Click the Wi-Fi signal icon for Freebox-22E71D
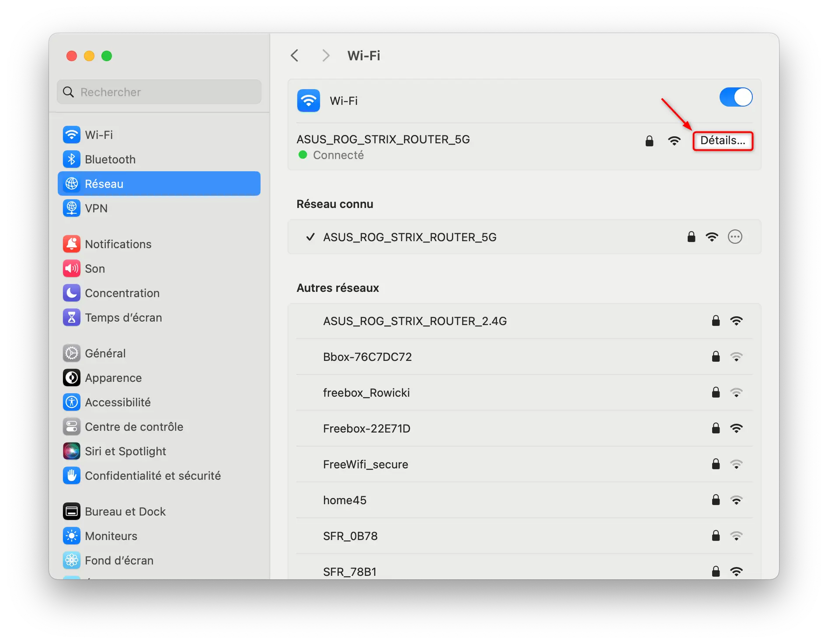Viewport: 828px width, 644px height. [x=737, y=428]
